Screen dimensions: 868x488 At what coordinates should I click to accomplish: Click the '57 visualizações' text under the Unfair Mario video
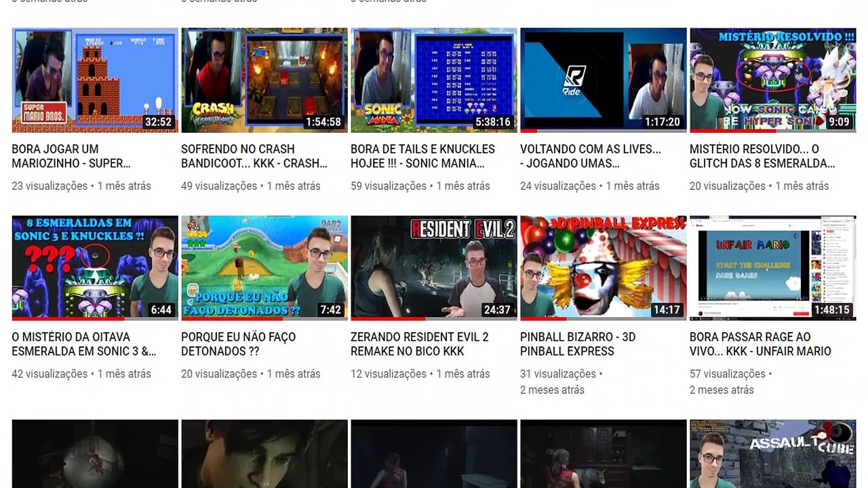click(x=728, y=373)
